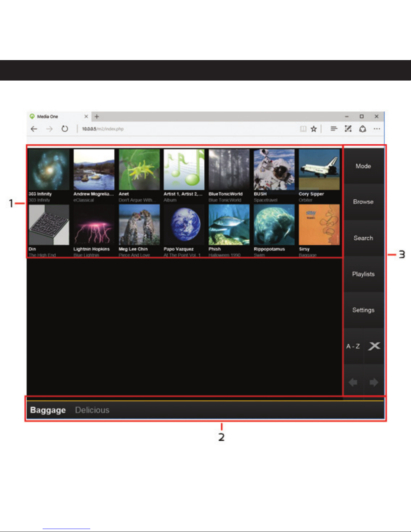Open the Artist 1, Artist 2 album cover

pyautogui.click(x=184, y=170)
